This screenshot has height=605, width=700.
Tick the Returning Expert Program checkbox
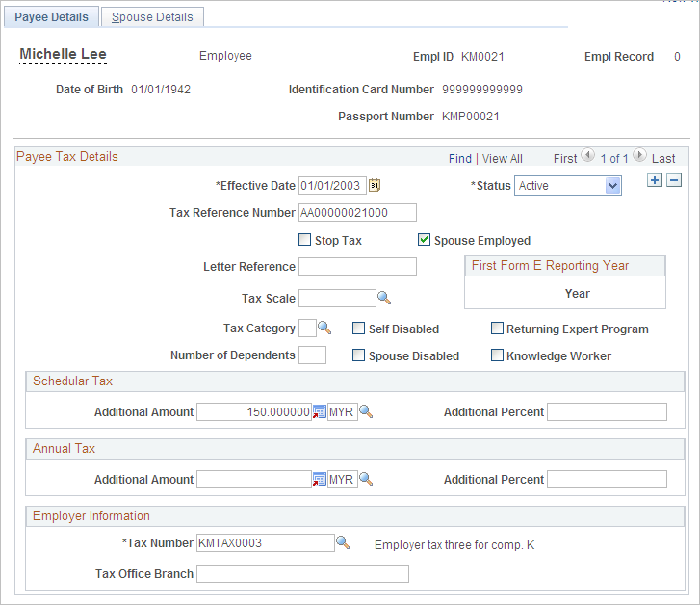point(497,329)
